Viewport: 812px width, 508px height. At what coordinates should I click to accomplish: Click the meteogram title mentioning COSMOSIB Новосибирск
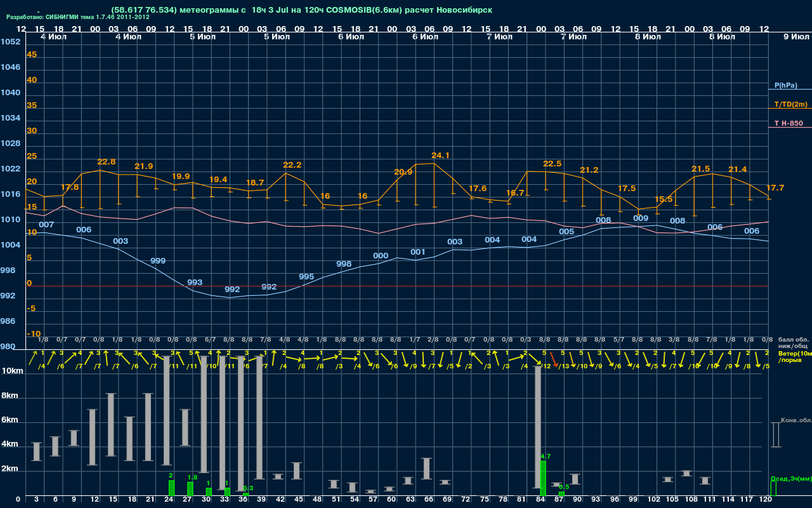coord(301,10)
